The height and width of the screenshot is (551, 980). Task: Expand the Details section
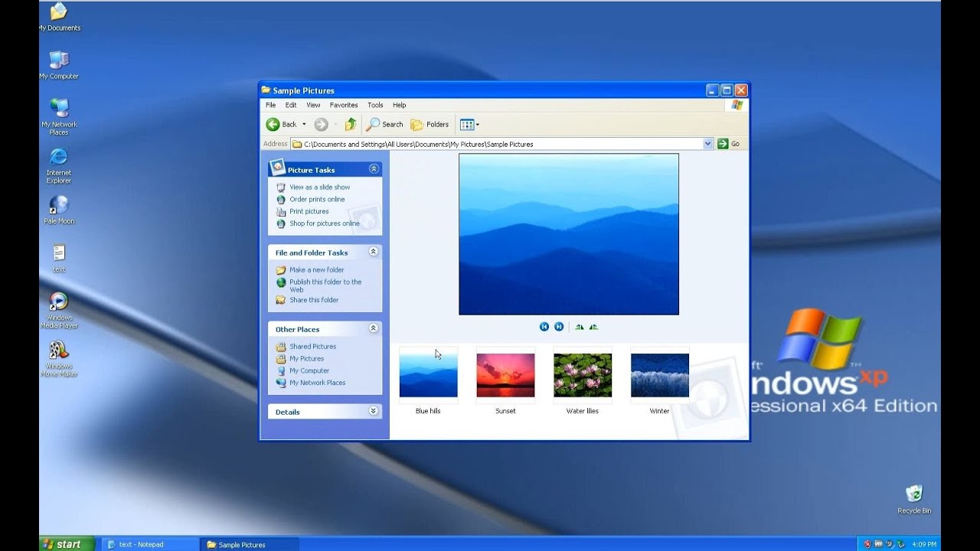point(374,411)
